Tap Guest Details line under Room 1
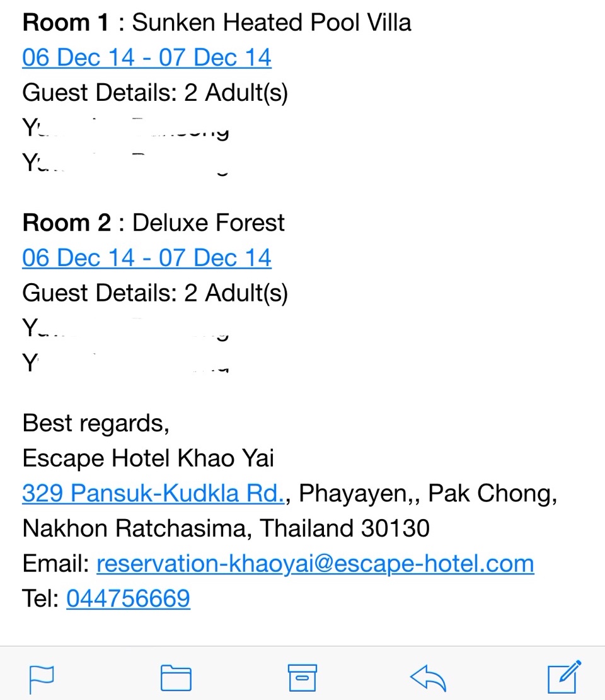Viewport: 605px width, 700px height. (155, 93)
